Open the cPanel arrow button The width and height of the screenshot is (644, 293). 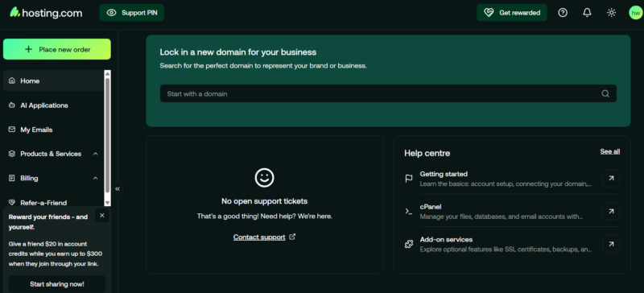pos(611,211)
